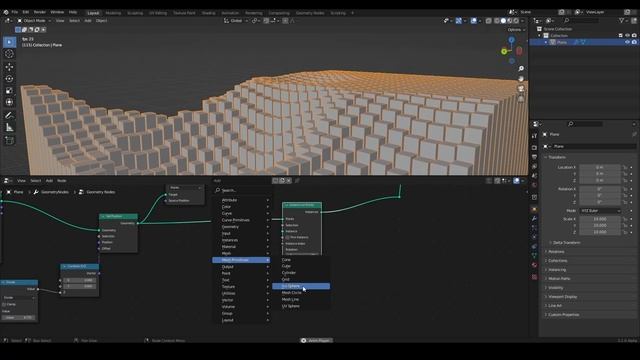Click the Blender logo menu icon

click(x=6, y=12)
